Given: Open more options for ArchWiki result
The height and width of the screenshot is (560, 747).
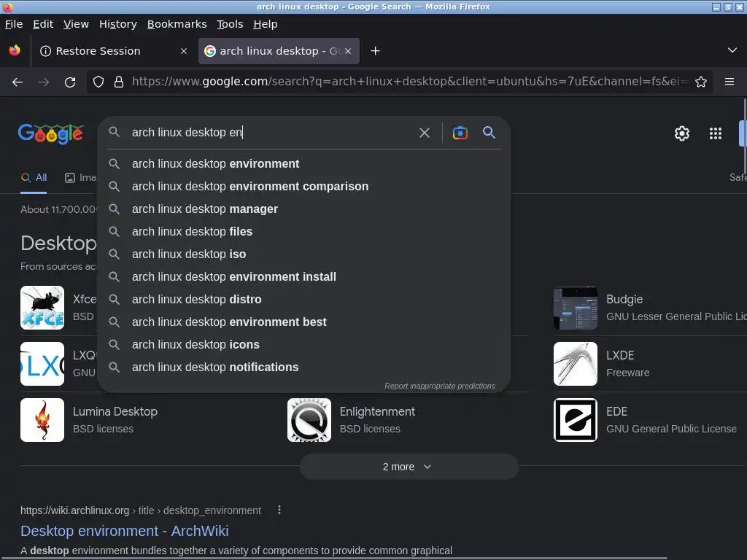Looking at the screenshot, I should pos(279,510).
